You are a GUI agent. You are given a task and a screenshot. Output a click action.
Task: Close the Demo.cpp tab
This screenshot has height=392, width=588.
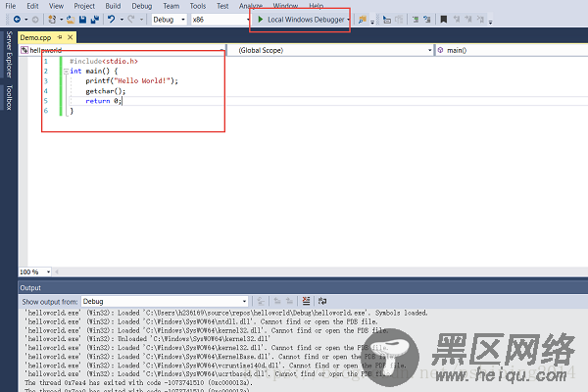tap(71, 37)
